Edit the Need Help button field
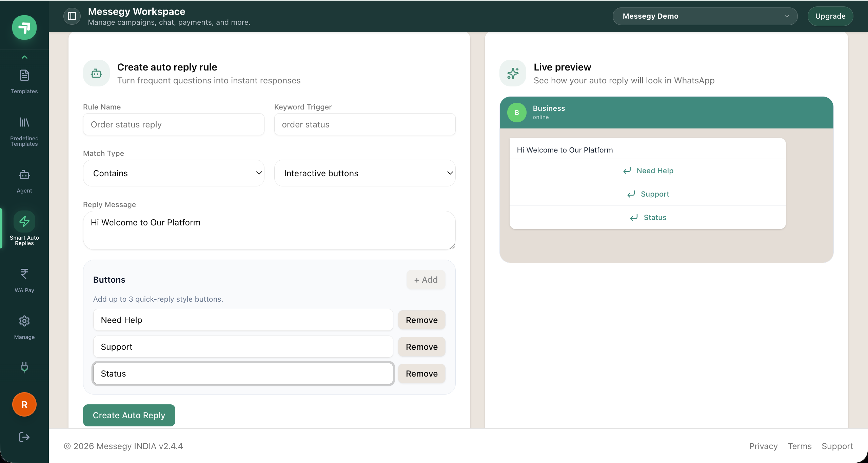This screenshot has width=868, height=463. (243, 320)
